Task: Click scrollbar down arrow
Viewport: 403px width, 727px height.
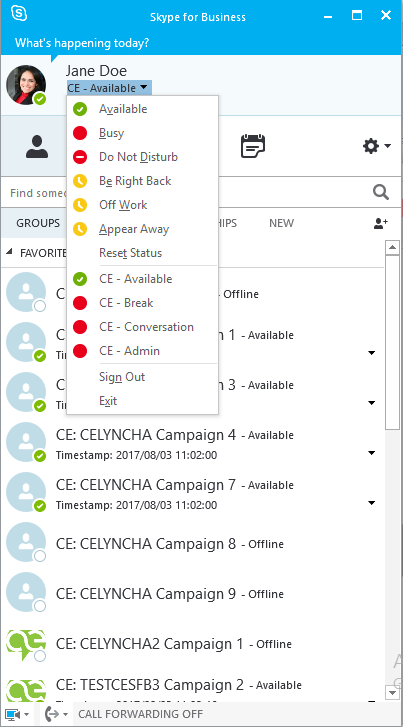Action: tap(392, 693)
